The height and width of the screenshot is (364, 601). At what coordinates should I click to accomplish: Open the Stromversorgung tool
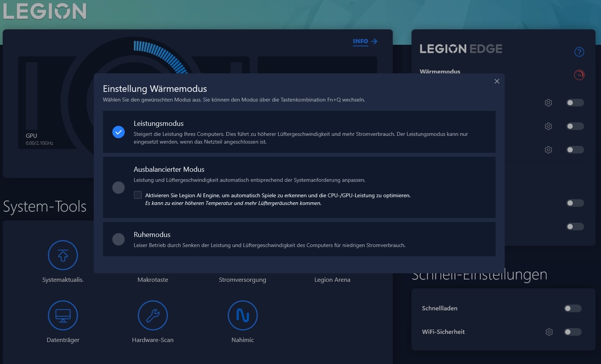[x=242, y=279]
